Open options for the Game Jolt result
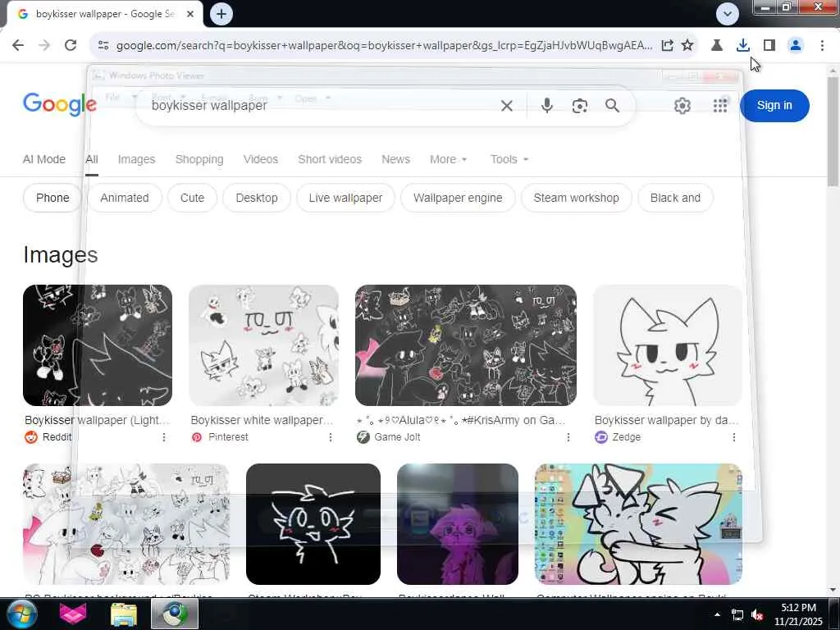Screen dimensions: 840x630 tap(568, 437)
